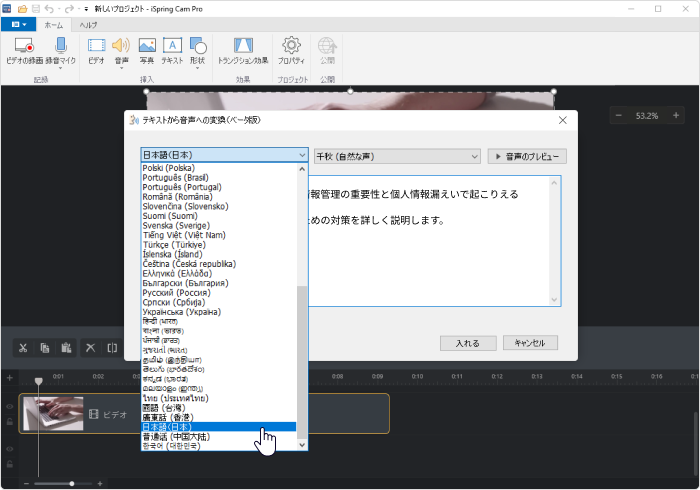Select 廣東話 (香港) from the list

pos(219,418)
